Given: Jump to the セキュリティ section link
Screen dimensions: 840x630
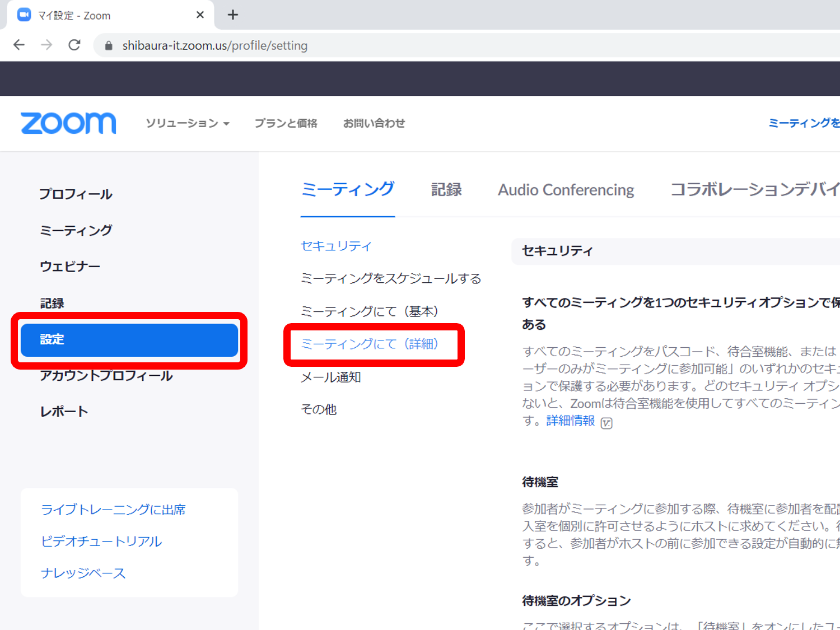Looking at the screenshot, I should (x=336, y=246).
